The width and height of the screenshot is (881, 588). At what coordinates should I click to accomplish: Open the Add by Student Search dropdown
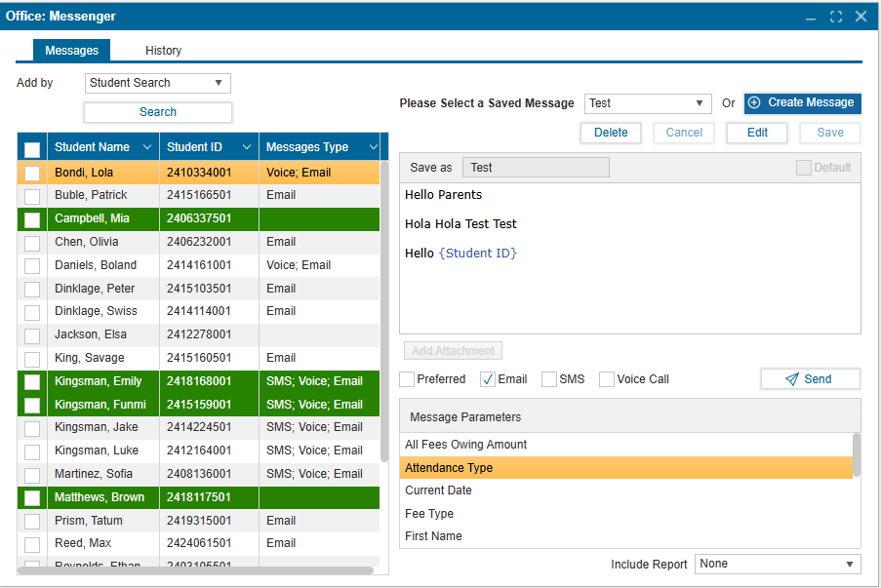click(158, 83)
